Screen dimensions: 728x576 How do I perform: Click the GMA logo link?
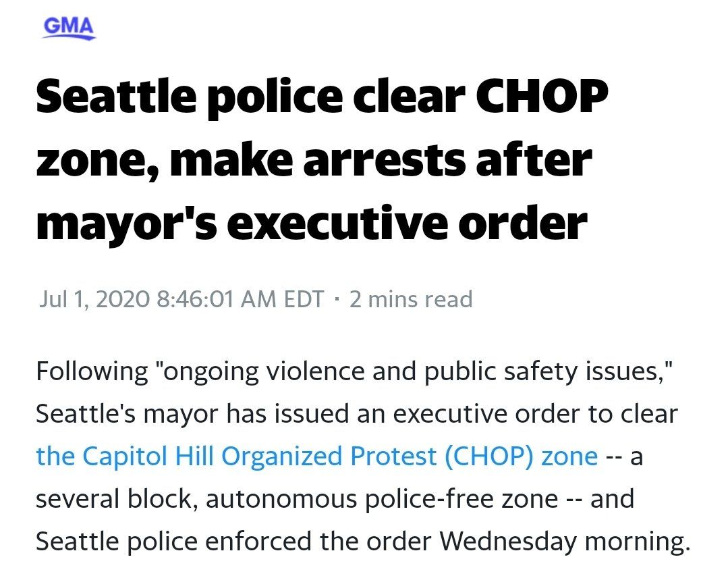coord(69,26)
